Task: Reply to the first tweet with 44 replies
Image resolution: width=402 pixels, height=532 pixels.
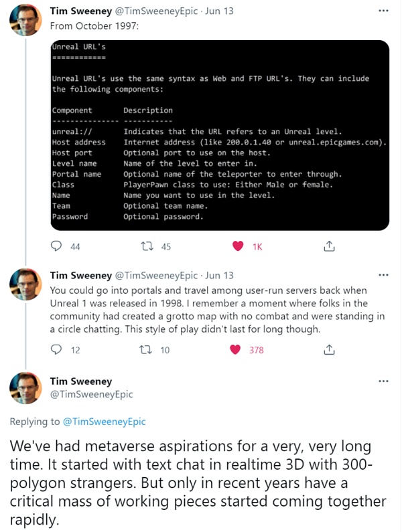Action: click(57, 246)
